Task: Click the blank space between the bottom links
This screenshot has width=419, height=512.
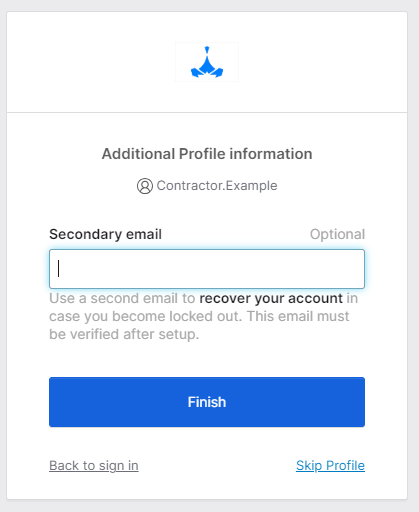Action: pyautogui.click(x=217, y=466)
